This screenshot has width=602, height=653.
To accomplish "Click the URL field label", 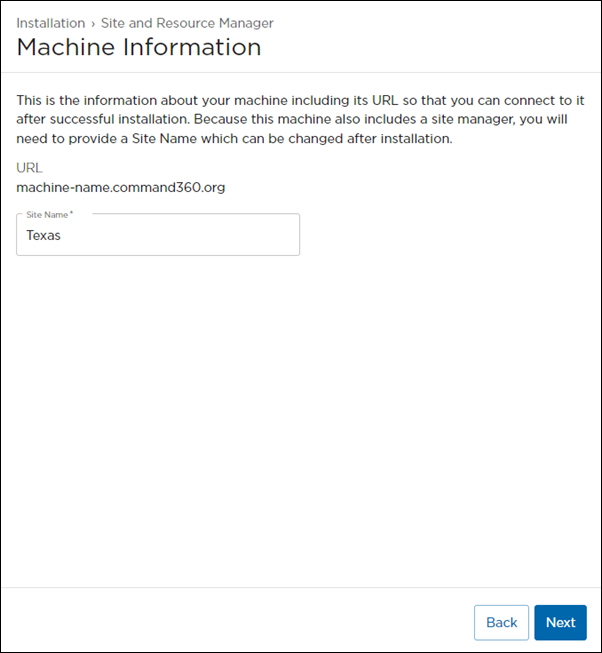I will [29, 168].
